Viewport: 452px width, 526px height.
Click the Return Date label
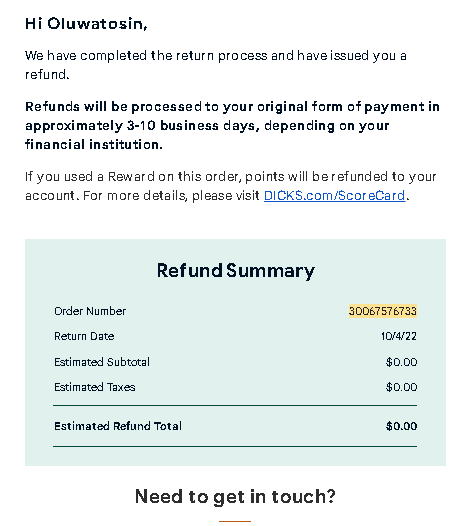pos(84,336)
